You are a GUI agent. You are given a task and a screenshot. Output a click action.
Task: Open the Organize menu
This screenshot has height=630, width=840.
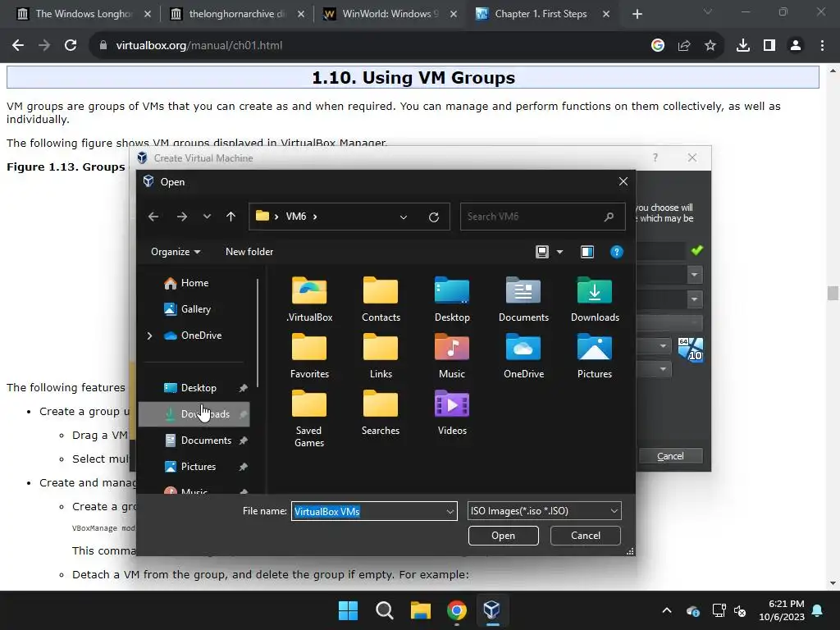coord(176,252)
